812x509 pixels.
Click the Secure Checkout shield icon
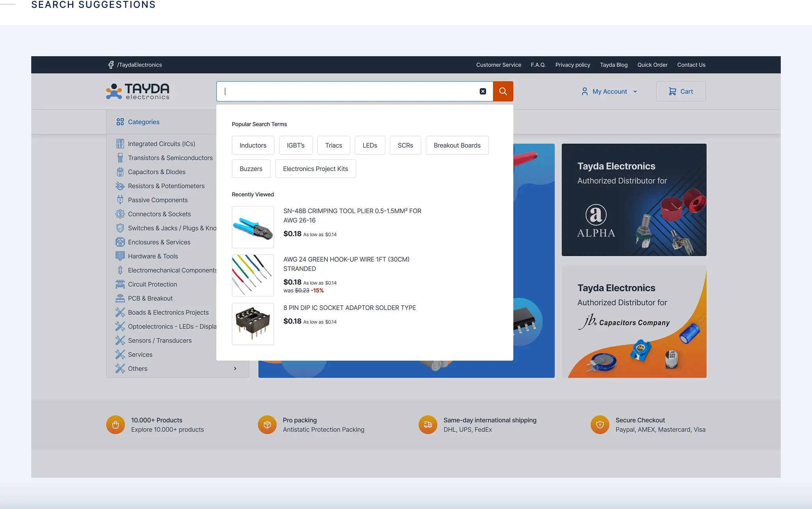click(600, 425)
